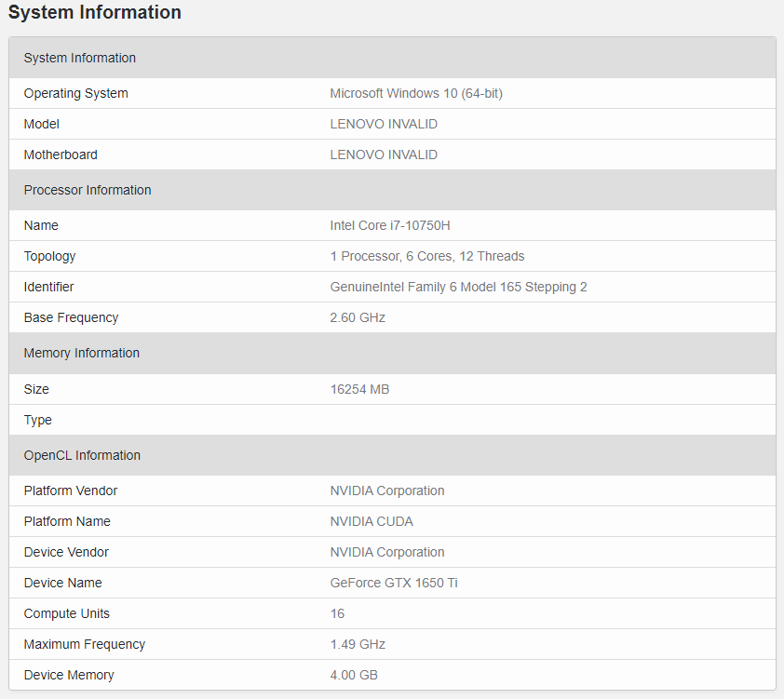Image resolution: width=784 pixels, height=699 pixels.
Task: Click the 'Base Frequency' label
Action: [x=71, y=317]
